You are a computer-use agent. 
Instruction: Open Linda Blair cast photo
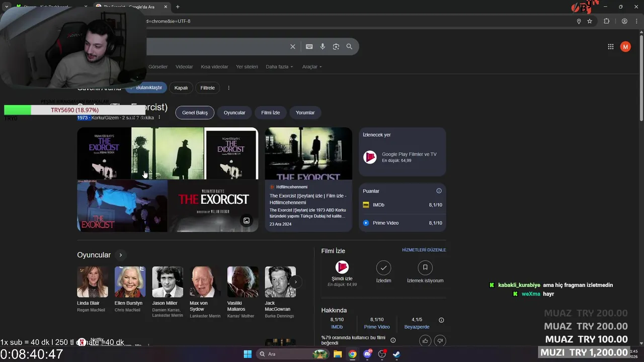[93, 282]
